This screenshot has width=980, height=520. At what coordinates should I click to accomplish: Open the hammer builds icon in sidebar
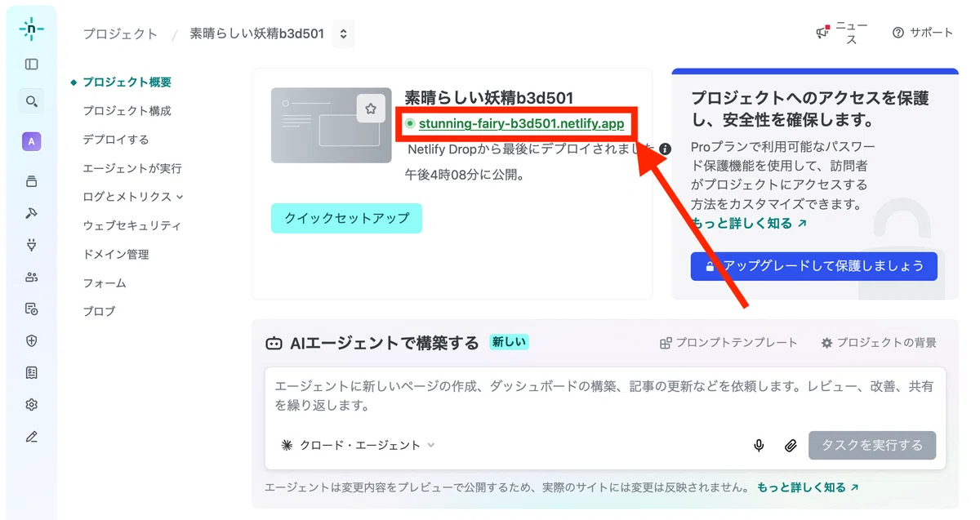(31, 213)
